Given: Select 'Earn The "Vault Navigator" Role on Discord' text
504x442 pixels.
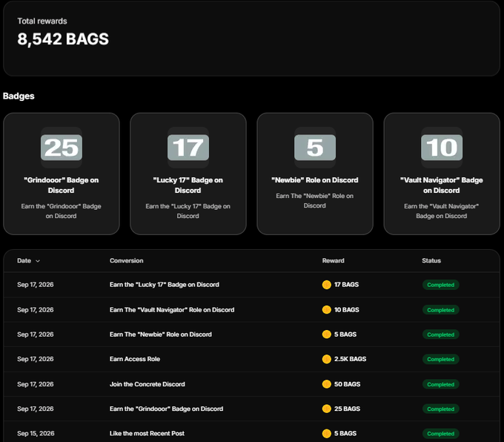Looking at the screenshot, I should click(x=172, y=310).
